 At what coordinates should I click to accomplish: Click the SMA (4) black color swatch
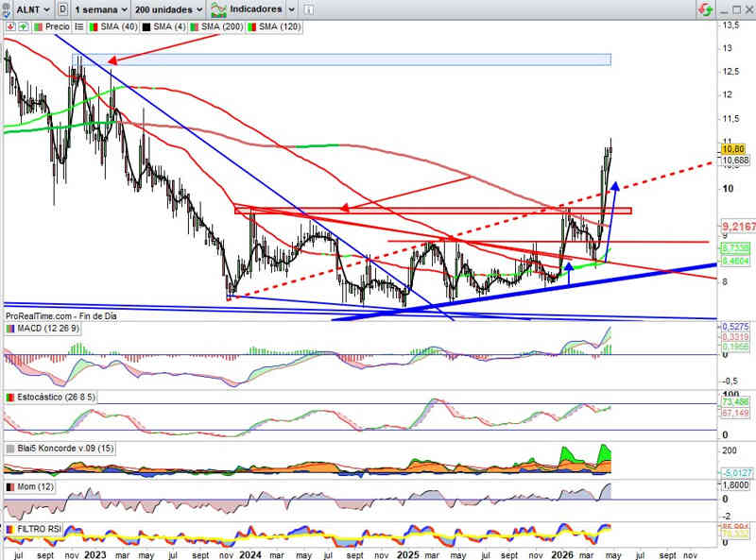145,27
